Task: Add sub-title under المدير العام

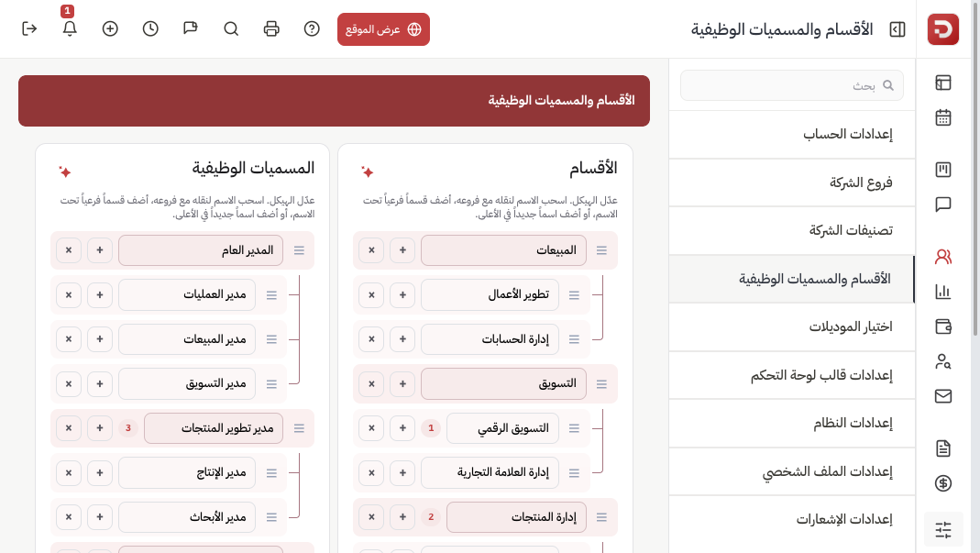Action: (99, 250)
